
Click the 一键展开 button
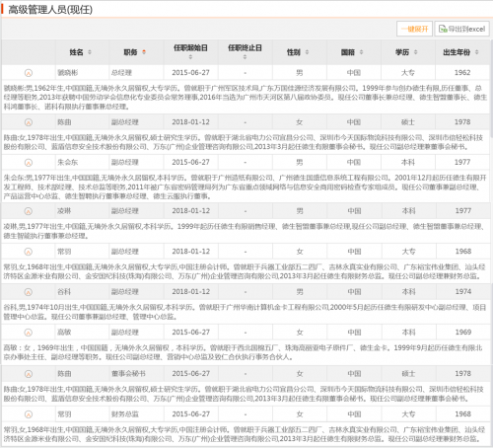[x=414, y=29]
